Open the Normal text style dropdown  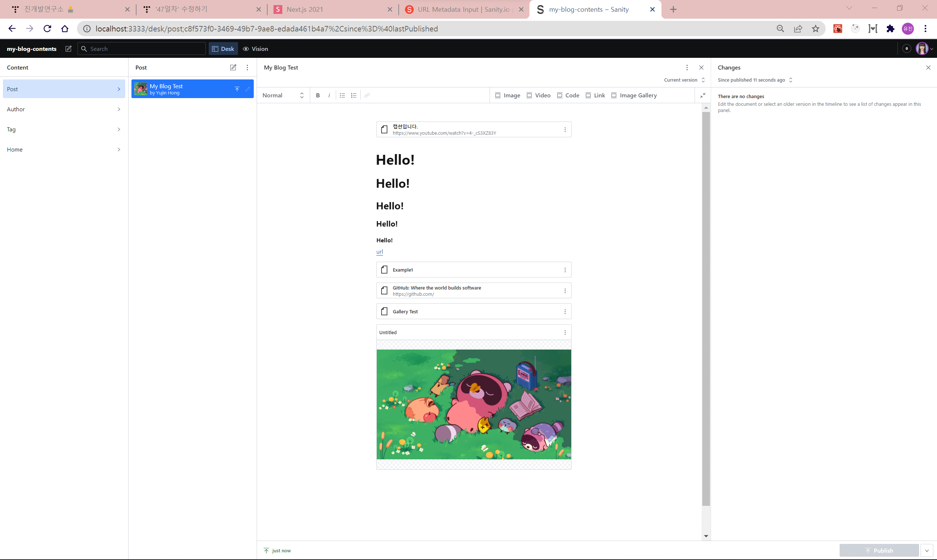[x=283, y=96]
